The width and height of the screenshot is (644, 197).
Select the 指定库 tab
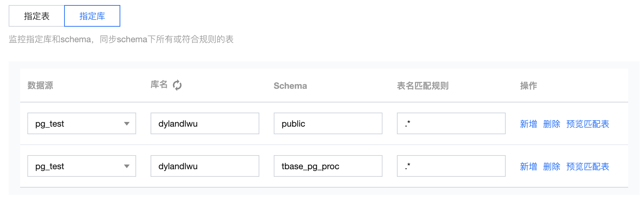click(92, 16)
